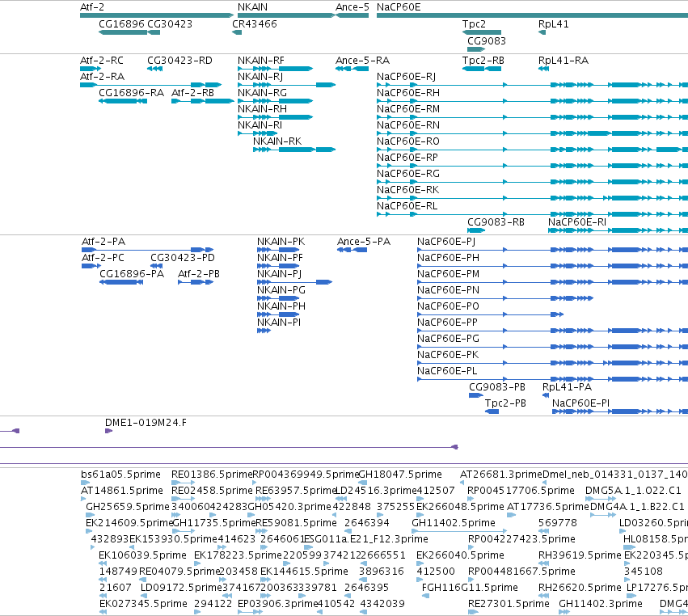688x616 pixels.
Task: Click transcript NaCP60E-RK
Action: pyautogui.click(x=407, y=191)
